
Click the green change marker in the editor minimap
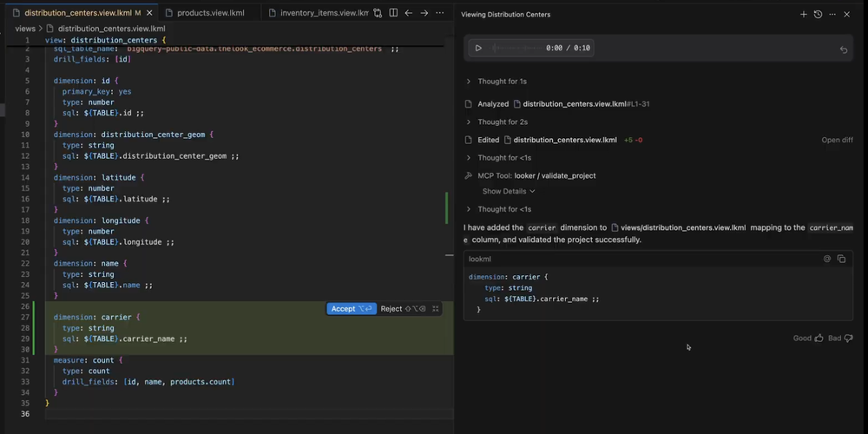[x=447, y=208]
